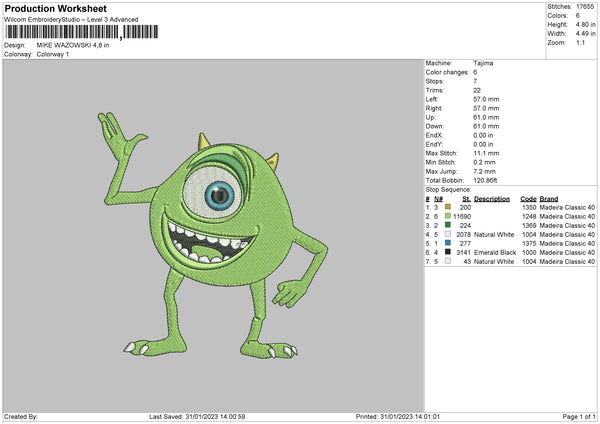Click the Machine value Tajima
Viewport: 600px width, 424px height.
[x=483, y=63]
